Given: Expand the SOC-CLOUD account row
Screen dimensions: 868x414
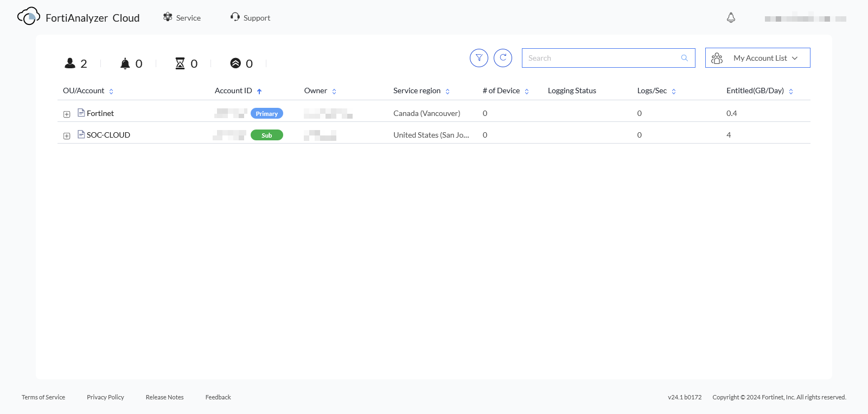Looking at the screenshot, I should point(67,136).
